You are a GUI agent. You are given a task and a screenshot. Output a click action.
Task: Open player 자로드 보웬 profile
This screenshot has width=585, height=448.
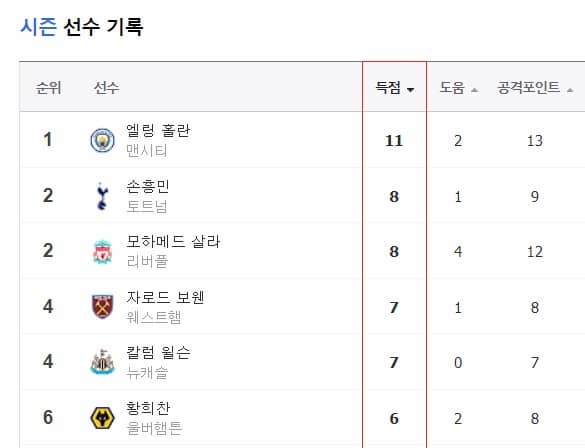pos(165,297)
